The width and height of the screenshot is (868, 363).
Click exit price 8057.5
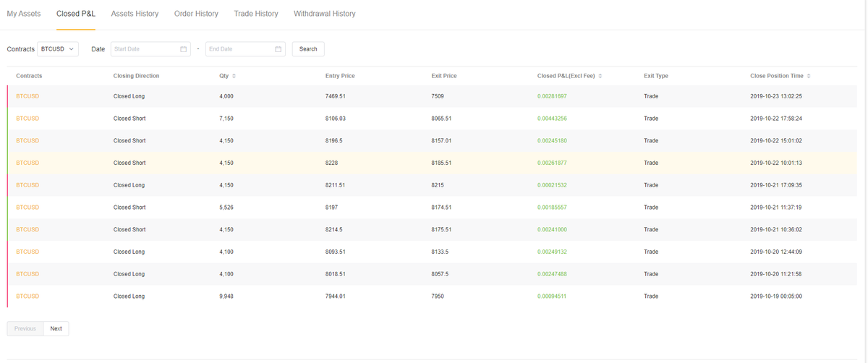click(440, 274)
